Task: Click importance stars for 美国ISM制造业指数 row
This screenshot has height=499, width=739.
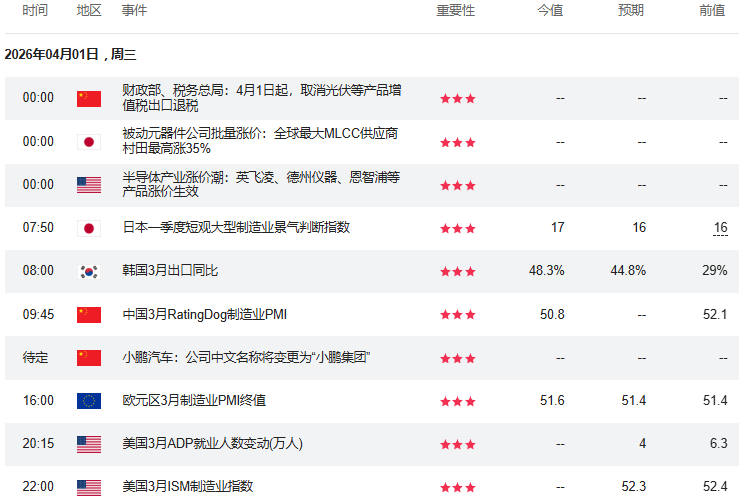Action: pyautogui.click(x=458, y=487)
